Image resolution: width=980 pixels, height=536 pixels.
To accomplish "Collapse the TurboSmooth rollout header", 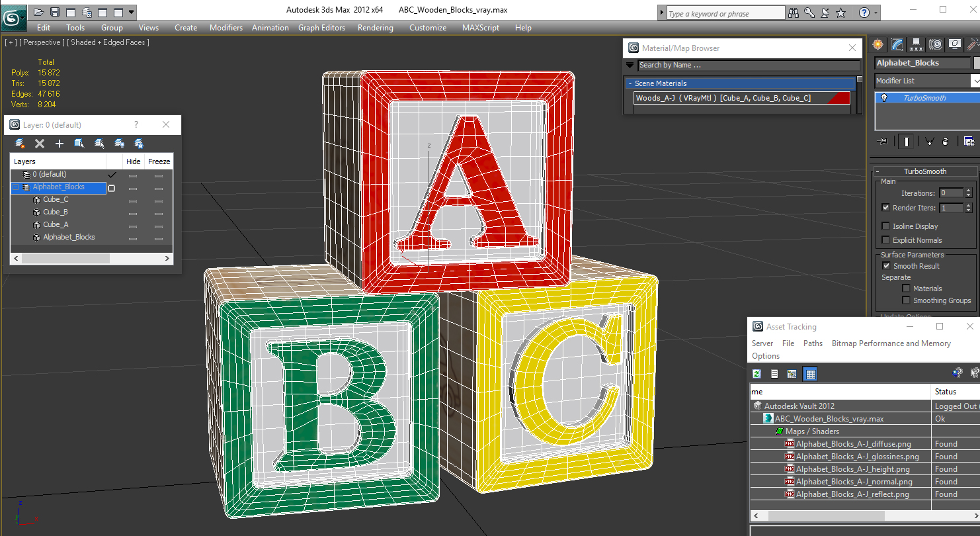I will tap(924, 171).
